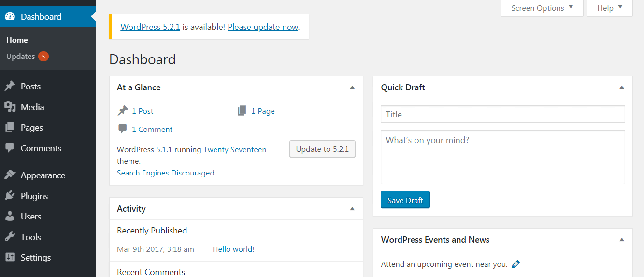Click the pages icon beside 1 Page
The height and width of the screenshot is (277, 644).
pos(242,111)
